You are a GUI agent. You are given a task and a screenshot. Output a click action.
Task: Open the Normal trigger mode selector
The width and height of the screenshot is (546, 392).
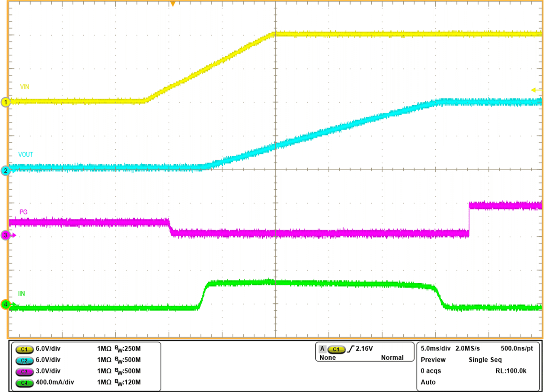tap(393, 358)
